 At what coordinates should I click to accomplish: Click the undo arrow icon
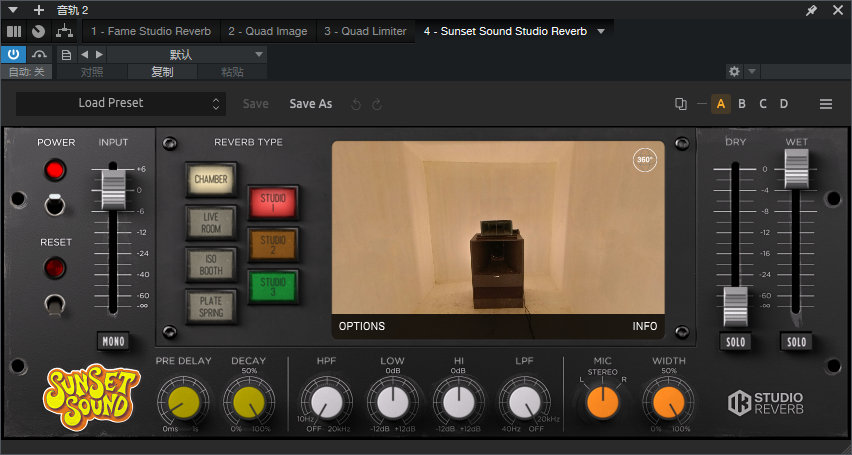(356, 104)
